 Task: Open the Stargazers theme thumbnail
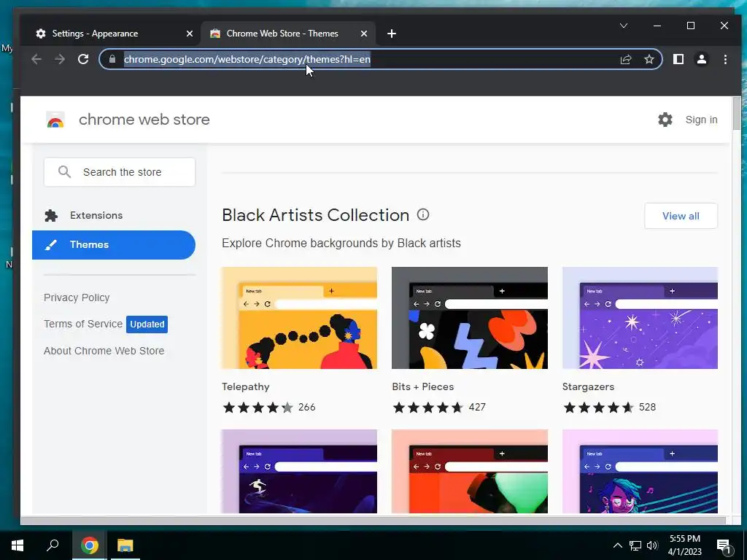pos(640,318)
